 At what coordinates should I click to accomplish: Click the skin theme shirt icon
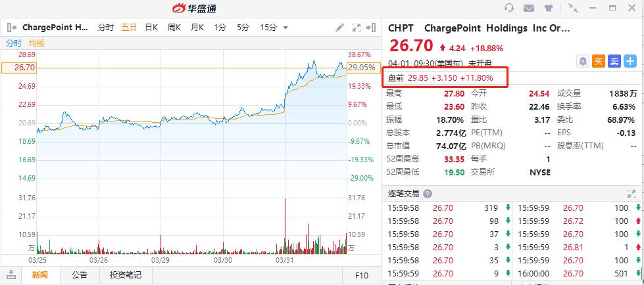(x=549, y=9)
